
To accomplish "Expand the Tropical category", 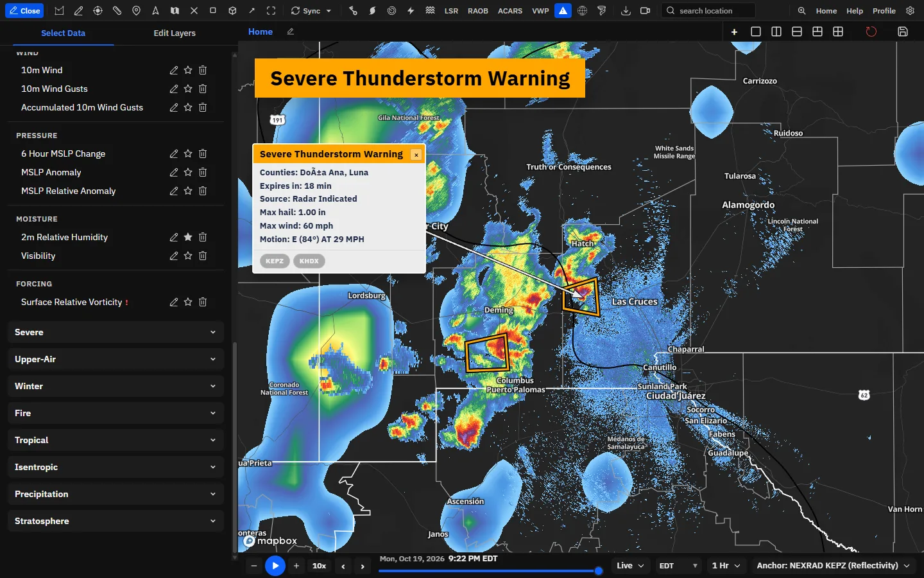I will click(116, 440).
